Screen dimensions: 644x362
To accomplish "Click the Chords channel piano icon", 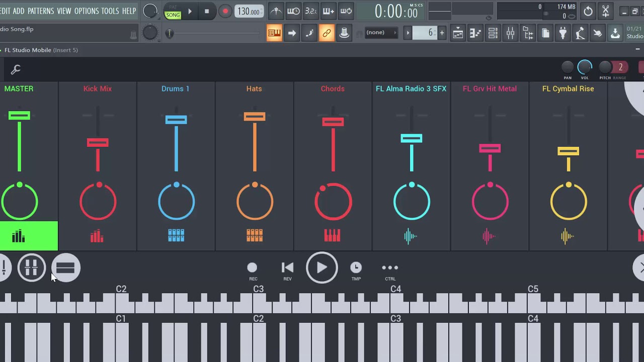I will (x=333, y=236).
